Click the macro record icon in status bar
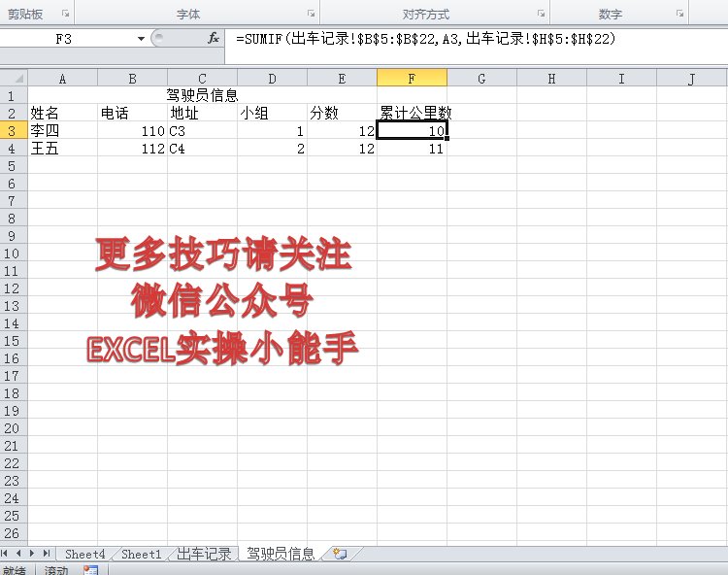Image resolution: width=728 pixels, height=575 pixels. (91, 570)
